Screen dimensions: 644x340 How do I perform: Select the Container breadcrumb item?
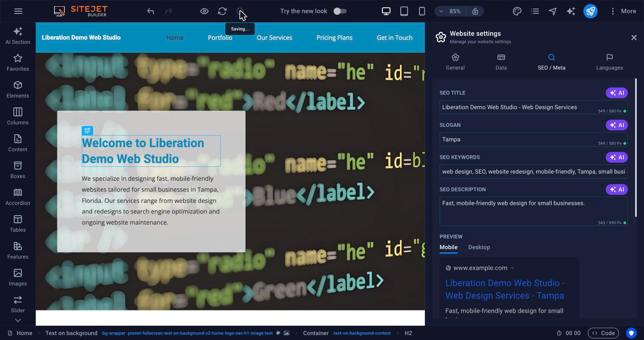(316, 333)
